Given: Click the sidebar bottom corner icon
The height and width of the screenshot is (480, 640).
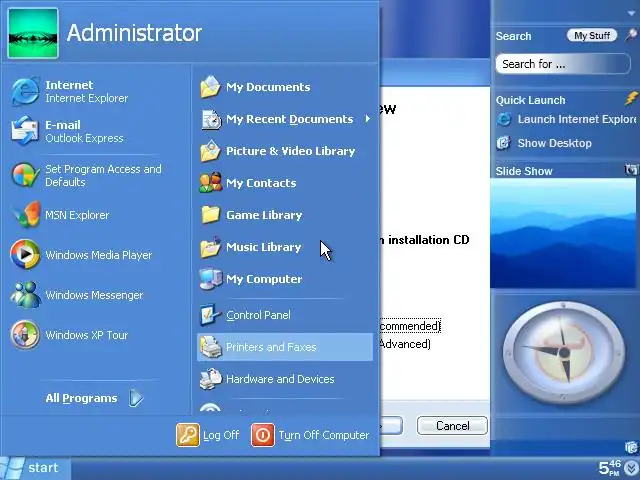Looking at the screenshot, I should coord(632,447).
